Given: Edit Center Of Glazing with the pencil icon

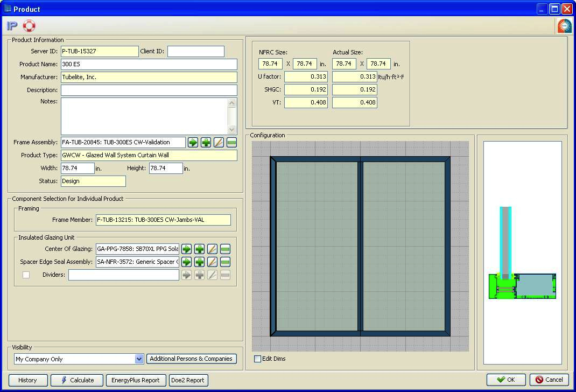Looking at the screenshot, I should (x=212, y=249).
